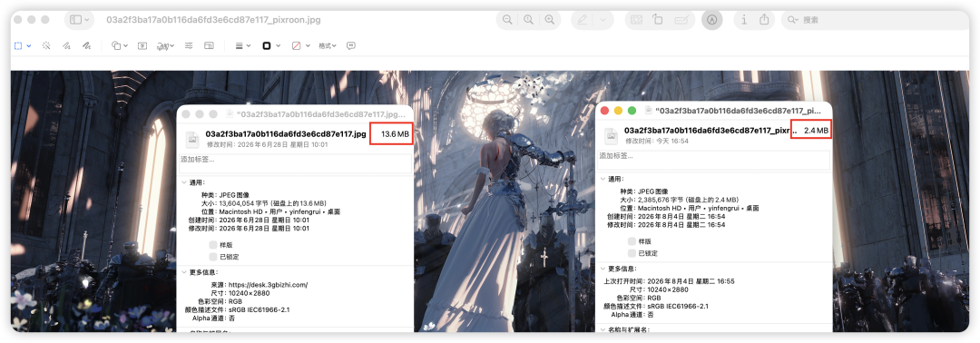Click the remove background toolbar icon
980x343 pixels.
coord(636,20)
